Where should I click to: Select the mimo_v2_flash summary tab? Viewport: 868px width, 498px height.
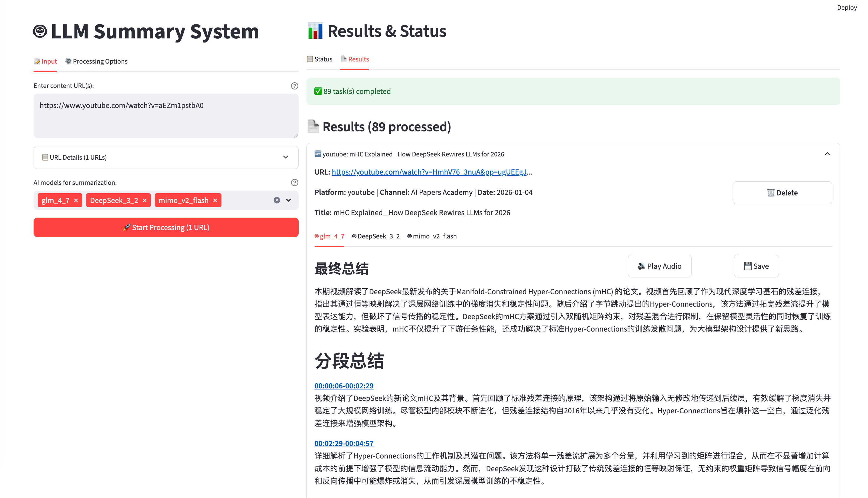[432, 236]
